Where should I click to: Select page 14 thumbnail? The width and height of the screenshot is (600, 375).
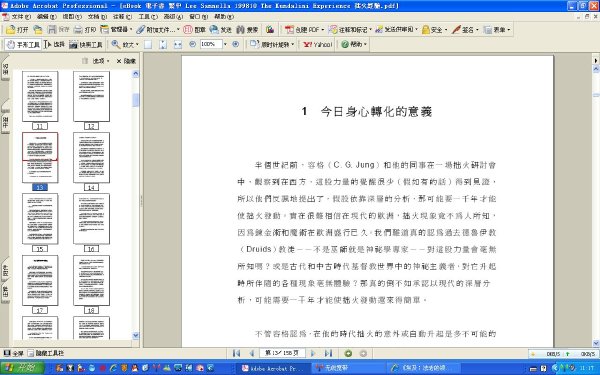tap(91, 158)
